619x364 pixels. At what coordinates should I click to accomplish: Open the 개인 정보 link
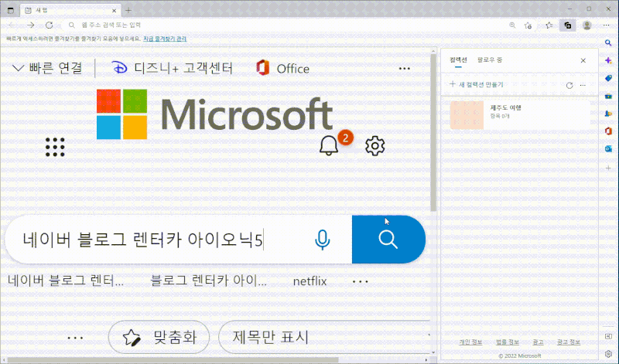470,342
